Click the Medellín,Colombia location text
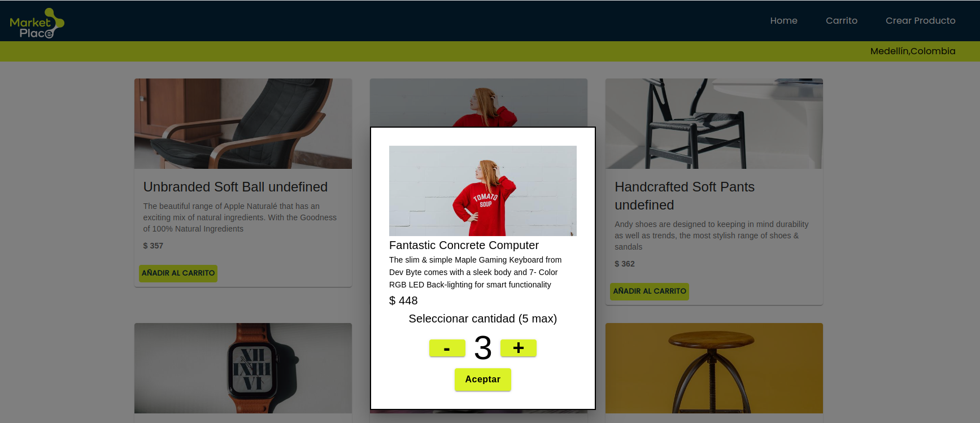This screenshot has height=423, width=980. click(x=913, y=51)
